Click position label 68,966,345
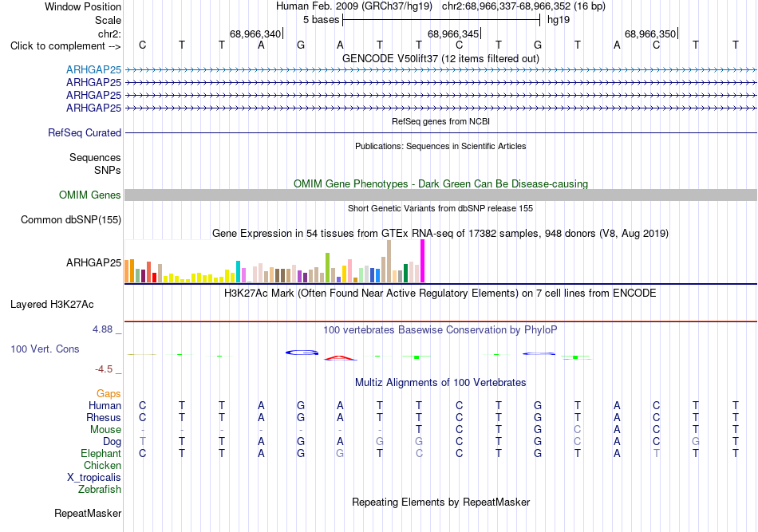Screen dimensions: 758x532 [x=453, y=33]
